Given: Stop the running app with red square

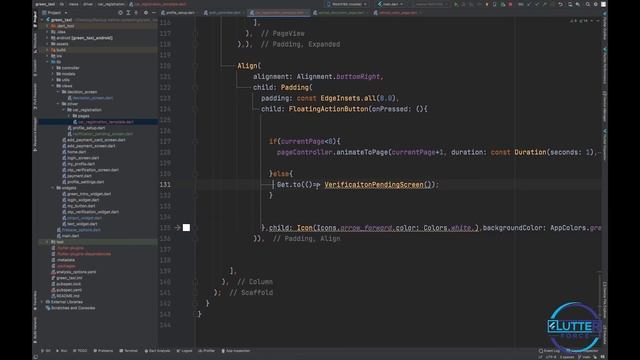Looking at the screenshot, I should (510, 4).
